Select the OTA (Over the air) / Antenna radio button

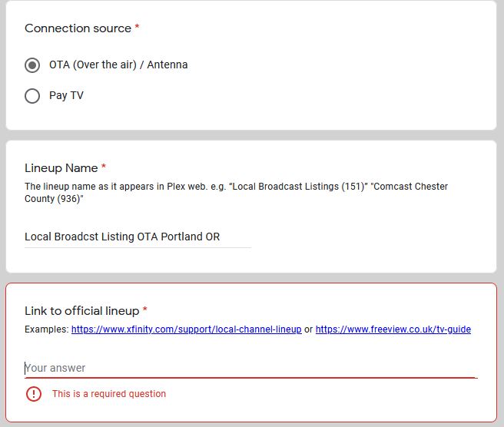tap(32, 65)
